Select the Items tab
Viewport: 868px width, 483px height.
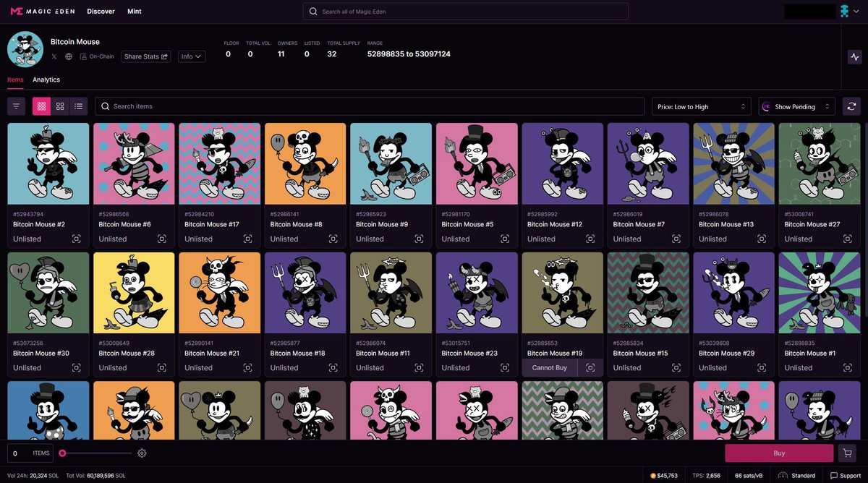pos(15,80)
